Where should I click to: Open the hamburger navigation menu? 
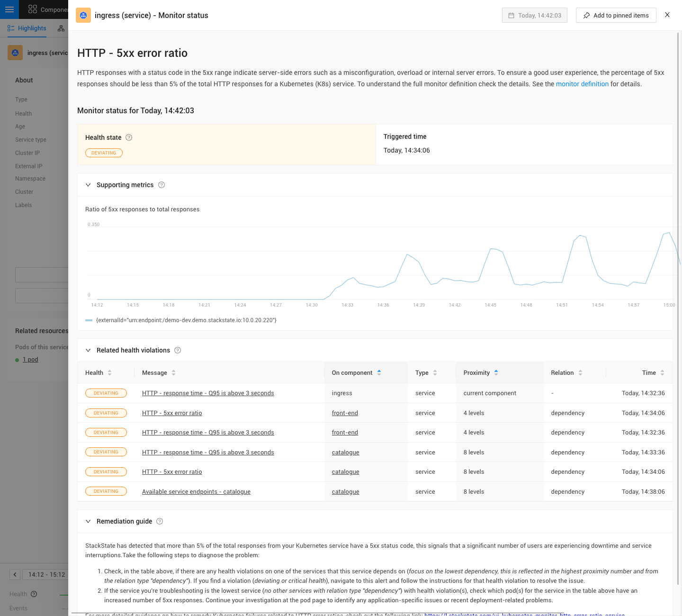(x=9, y=9)
